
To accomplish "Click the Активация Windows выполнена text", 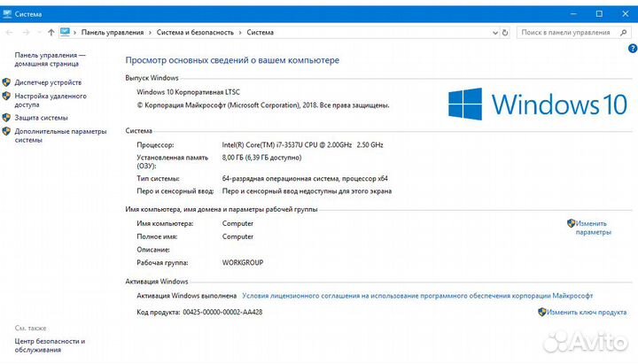I will click(x=186, y=296).
